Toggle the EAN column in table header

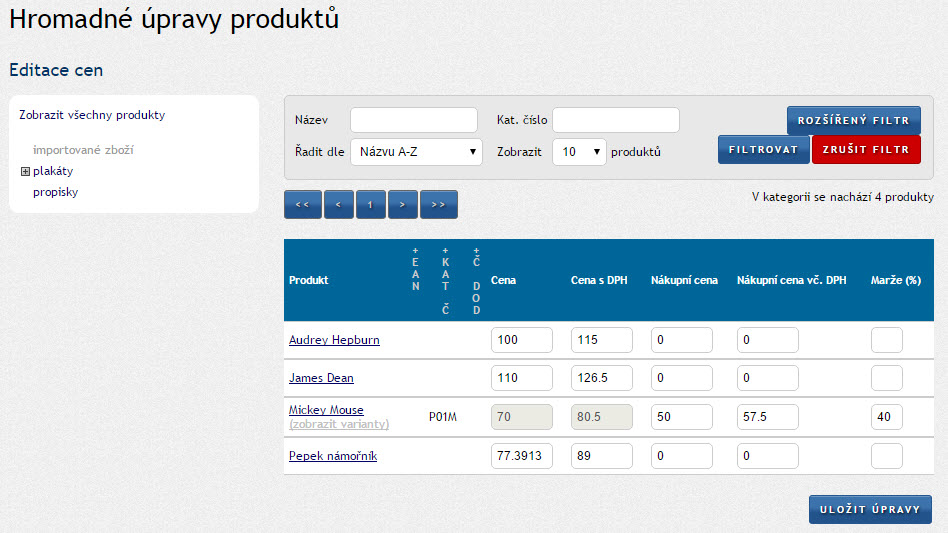[416, 268]
